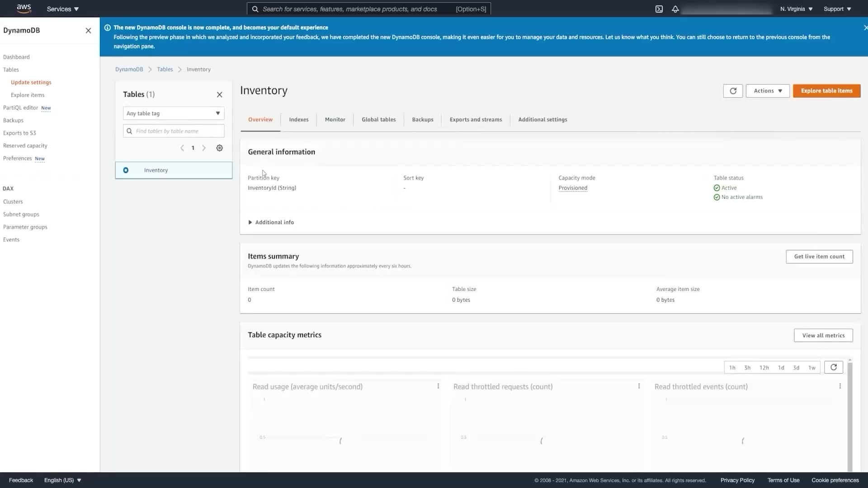The width and height of the screenshot is (868, 488).
Task: Click the Get live item count button
Action: (819, 257)
